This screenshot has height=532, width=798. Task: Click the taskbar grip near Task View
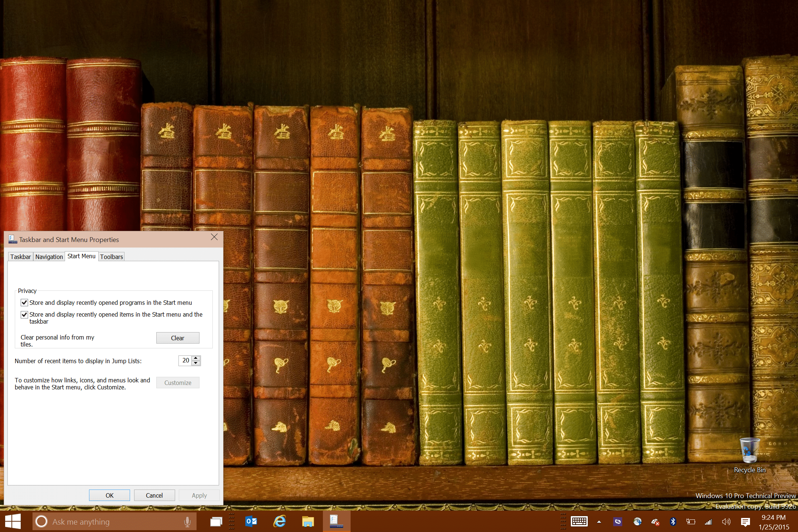click(232, 521)
